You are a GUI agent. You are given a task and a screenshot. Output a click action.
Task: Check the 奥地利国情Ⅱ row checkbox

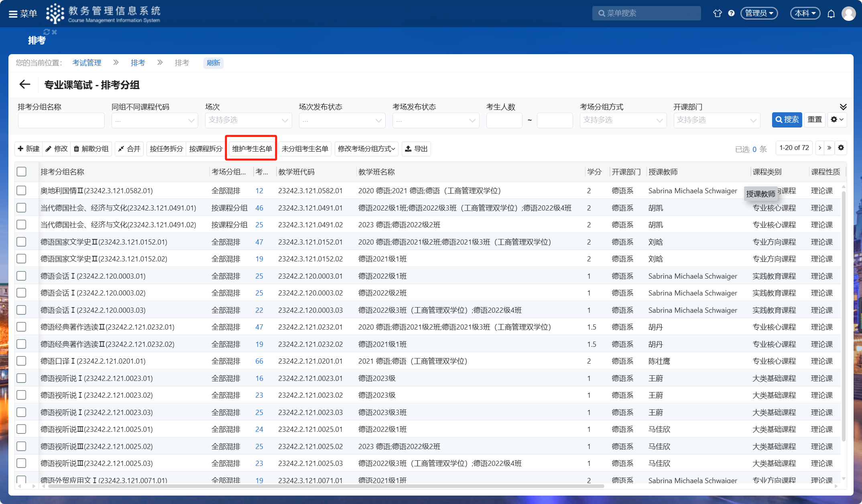coord(22,190)
